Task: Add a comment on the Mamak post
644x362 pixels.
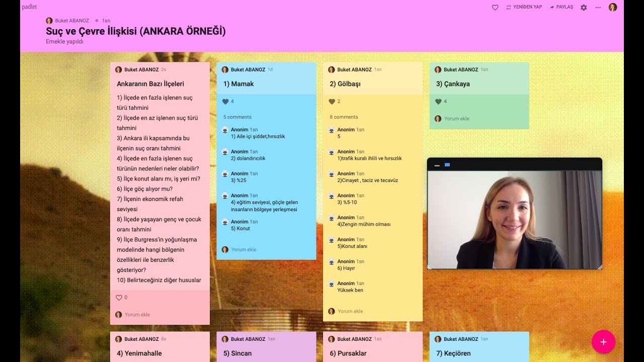Action: point(244,249)
